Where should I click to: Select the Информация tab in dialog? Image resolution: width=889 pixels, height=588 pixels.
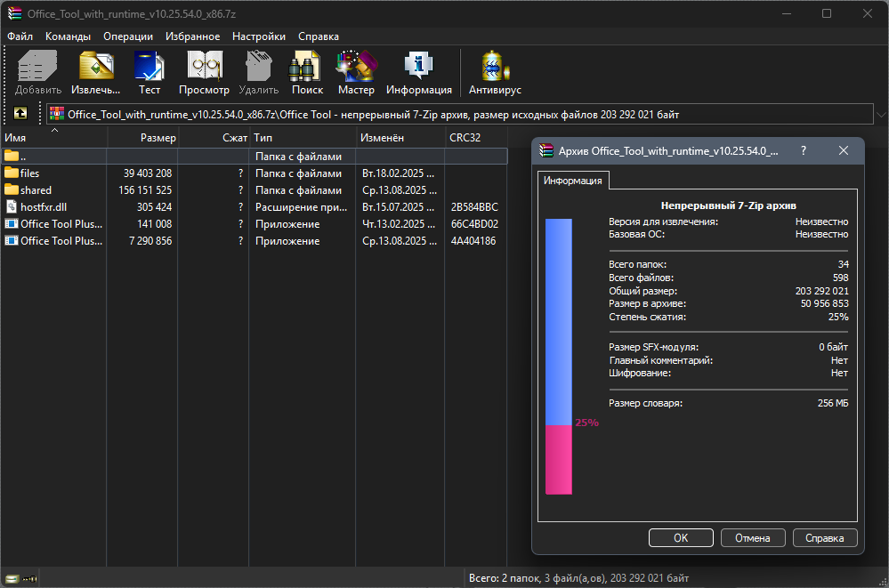point(572,181)
